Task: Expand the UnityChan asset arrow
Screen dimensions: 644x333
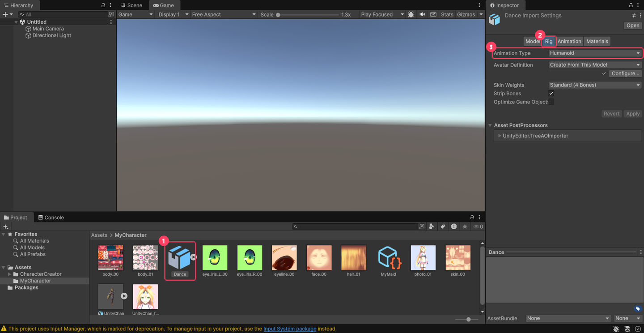Action: pyautogui.click(x=124, y=296)
